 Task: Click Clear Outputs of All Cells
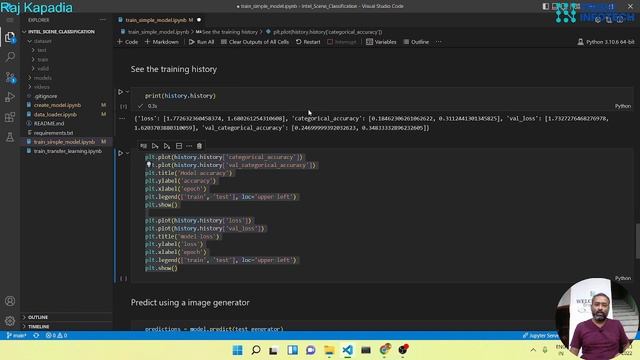pyautogui.click(x=255, y=42)
